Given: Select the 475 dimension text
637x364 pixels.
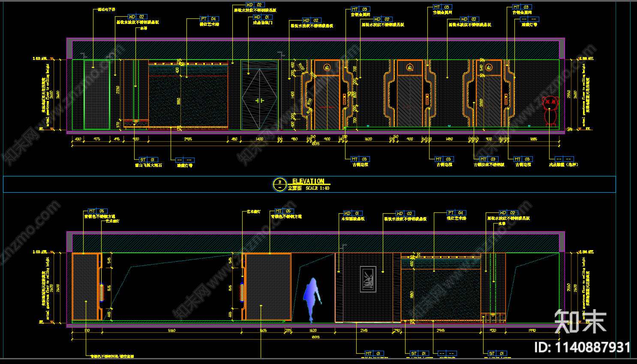Looking at the screenshot, I should point(97,139).
